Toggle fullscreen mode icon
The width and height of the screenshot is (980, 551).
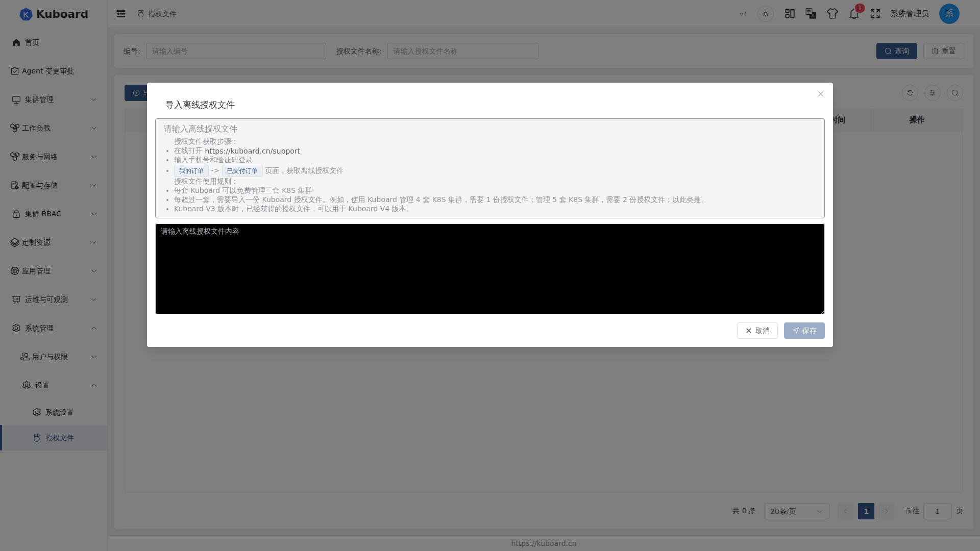pyautogui.click(x=875, y=14)
